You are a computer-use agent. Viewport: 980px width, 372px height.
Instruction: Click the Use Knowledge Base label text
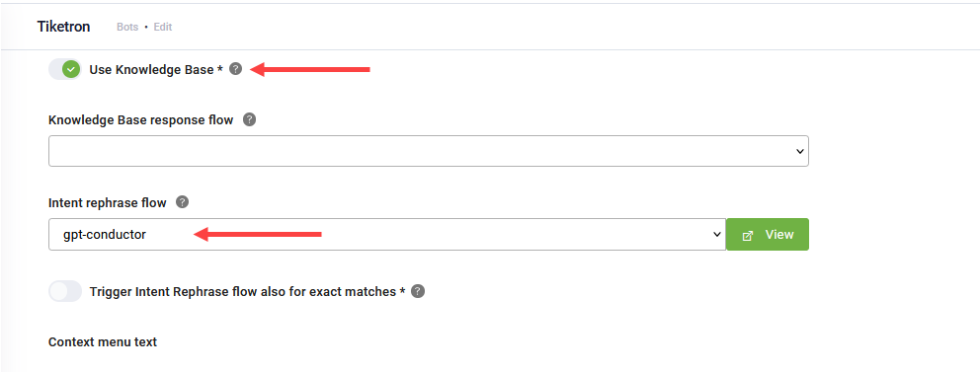coord(156,70)
